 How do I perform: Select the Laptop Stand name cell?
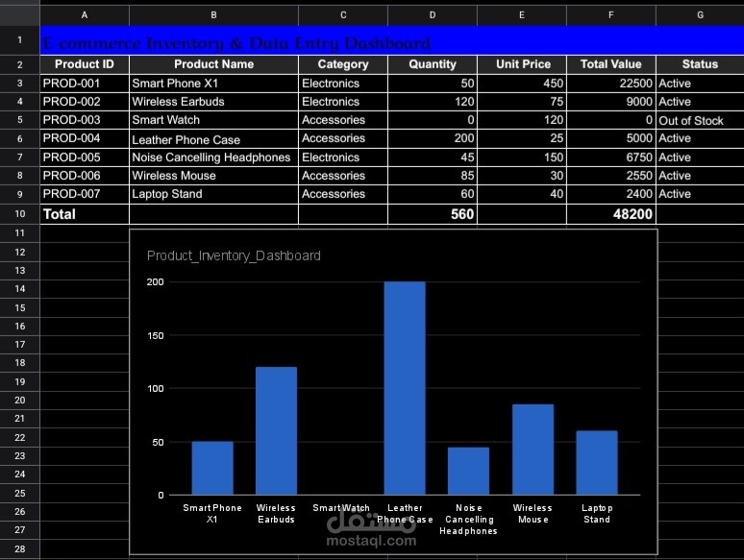pyautogui.click(x=213, y=194)
